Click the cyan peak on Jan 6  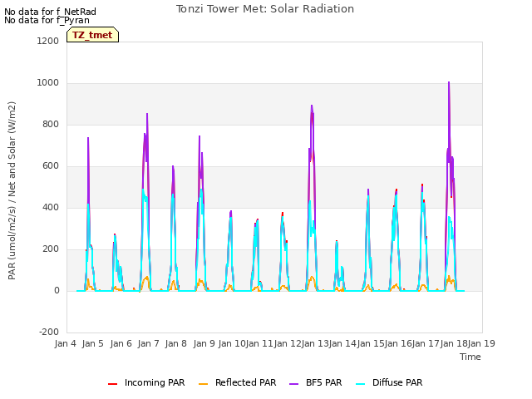click(x=115, y=235)
